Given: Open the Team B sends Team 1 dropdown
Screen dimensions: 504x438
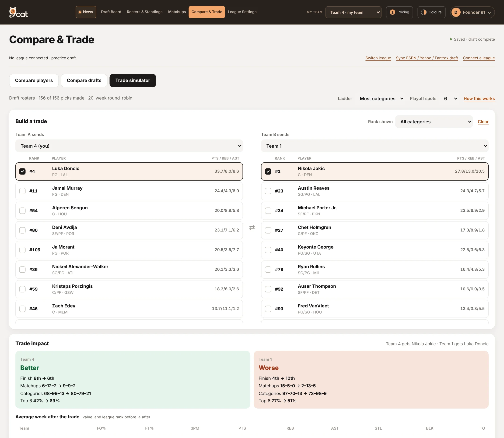Looking at the screenshot, I should pyautogui.click(x=374, y=146).
